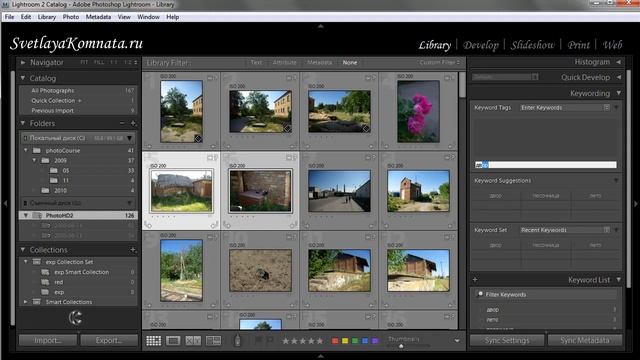The height and width of the screenshot is (360, 640).
Task: Expand the Navigator panel
Action: (x=23, y=62)
